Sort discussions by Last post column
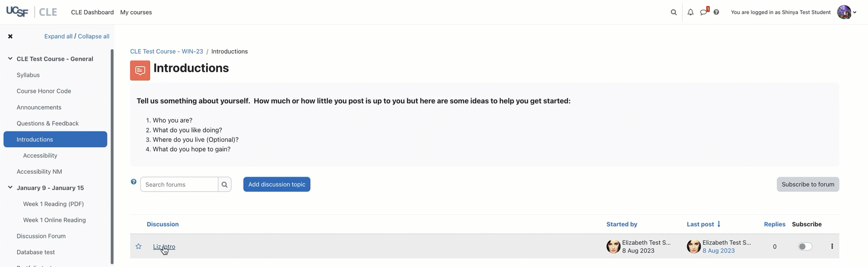The height and width of the screenshot is (267, 868). 700,224
